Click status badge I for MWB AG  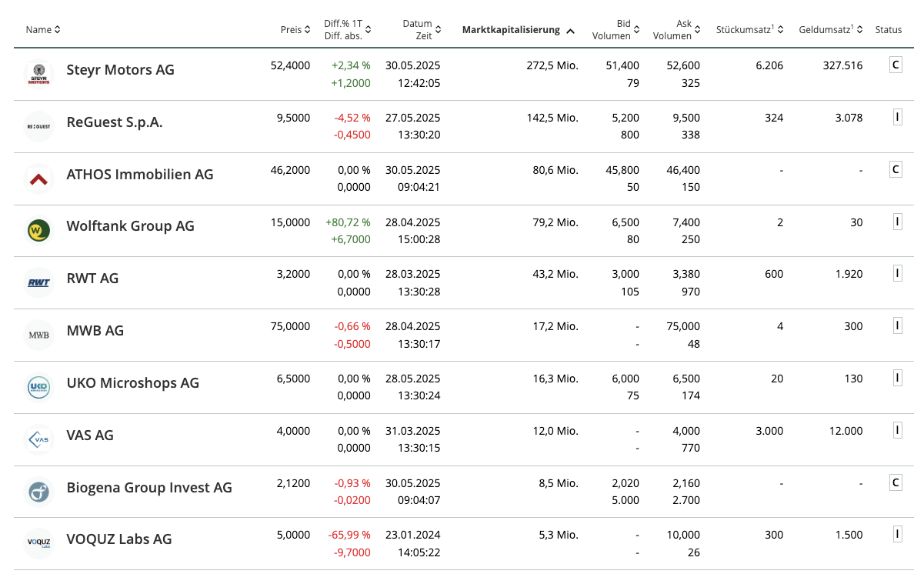pyautogui.click(x=897, y=325)
